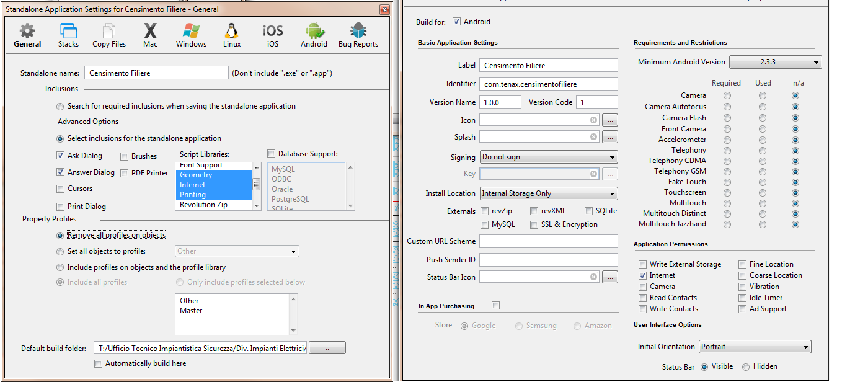Select Internet in Script Libraries list
This screenshot has width=868, height=382.
214,185
